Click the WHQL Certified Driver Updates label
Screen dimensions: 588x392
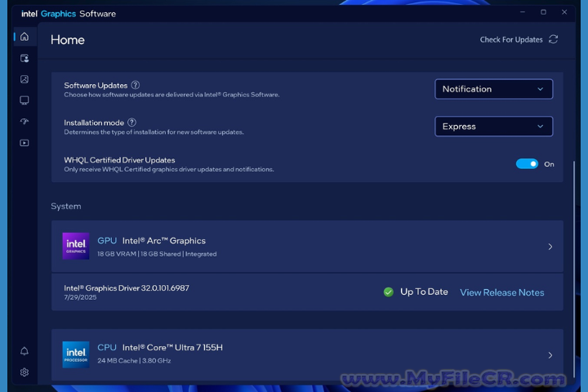pyautogui.click(x=119, y=160)
